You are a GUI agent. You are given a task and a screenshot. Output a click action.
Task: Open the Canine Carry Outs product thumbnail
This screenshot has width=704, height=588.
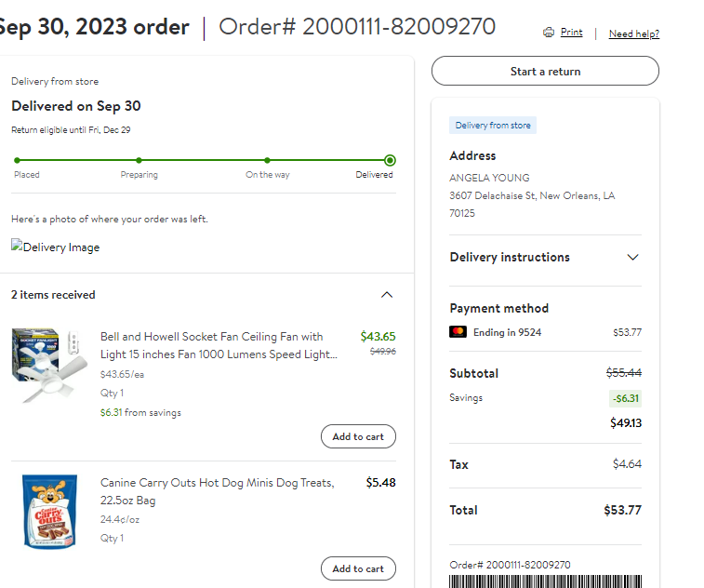pyautogui.click(x=49, y=511)
